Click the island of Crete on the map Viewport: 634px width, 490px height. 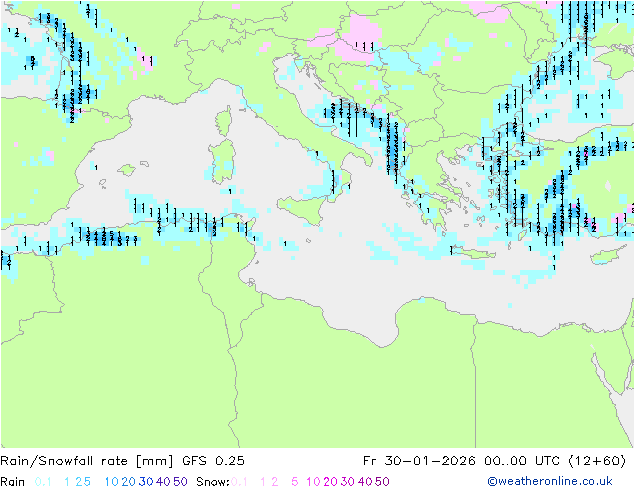(x=473, y=253)
